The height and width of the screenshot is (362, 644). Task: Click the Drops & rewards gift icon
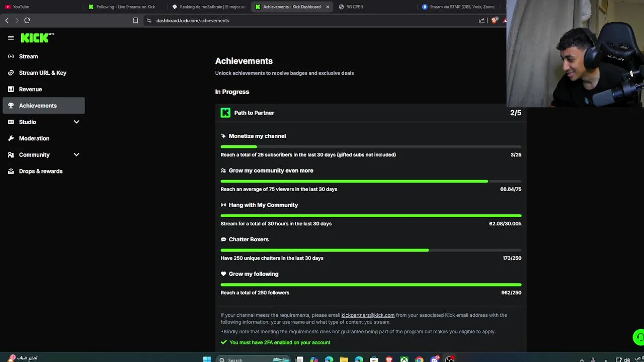point(11,171)
